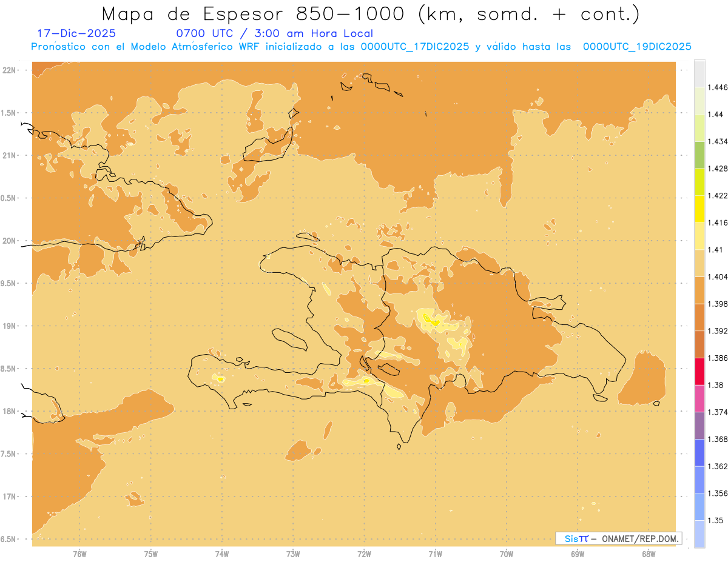The width and height of the screenshot is (728, 562).
Task: Select the date text '17-Dic-2025'
Action: click(x=76, y=33)
